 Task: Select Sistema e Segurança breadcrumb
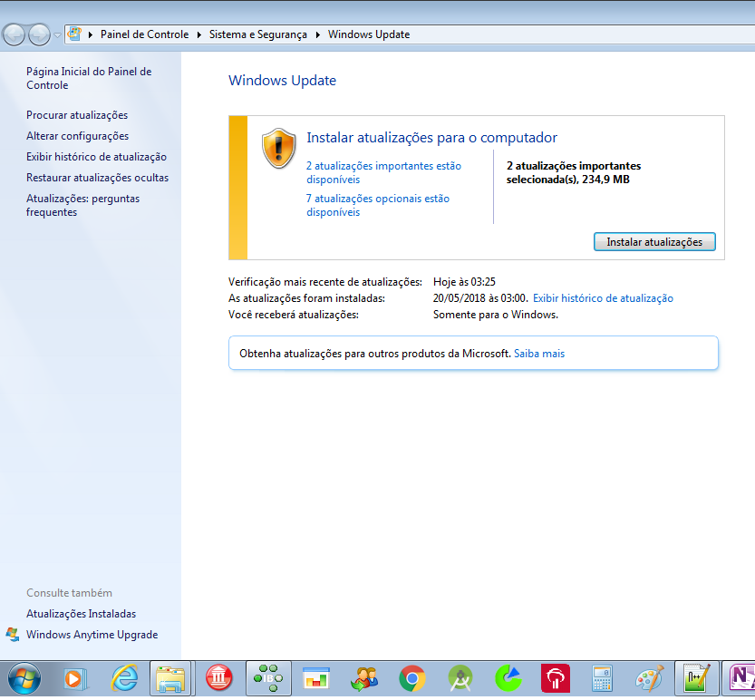coord(258,34)
